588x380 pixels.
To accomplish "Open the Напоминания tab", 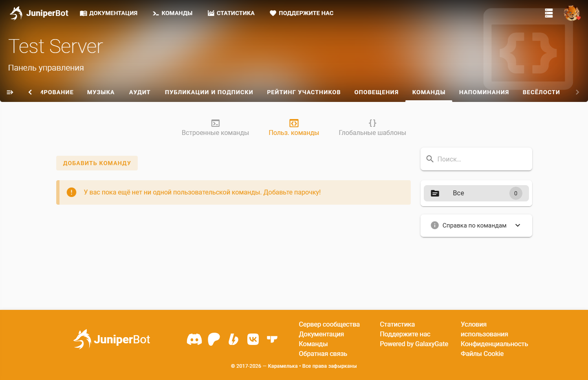I will (x=484, y=92).
